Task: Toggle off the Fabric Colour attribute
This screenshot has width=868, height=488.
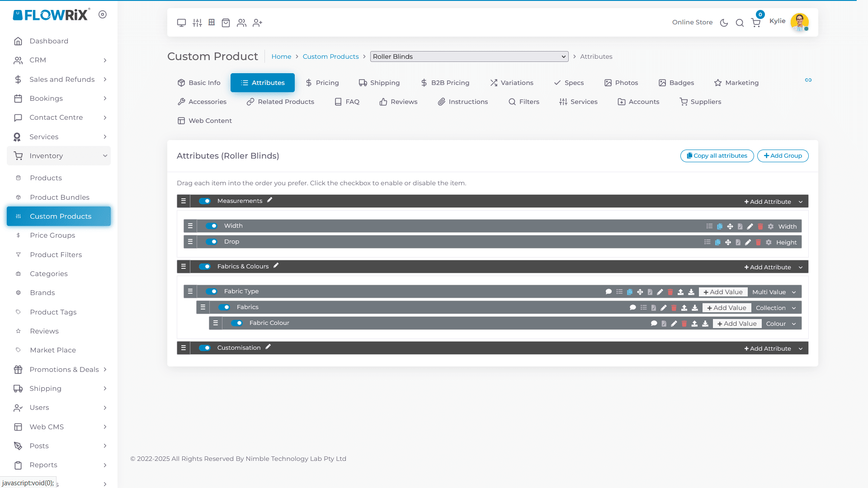Action: click(x=237, y=323)
